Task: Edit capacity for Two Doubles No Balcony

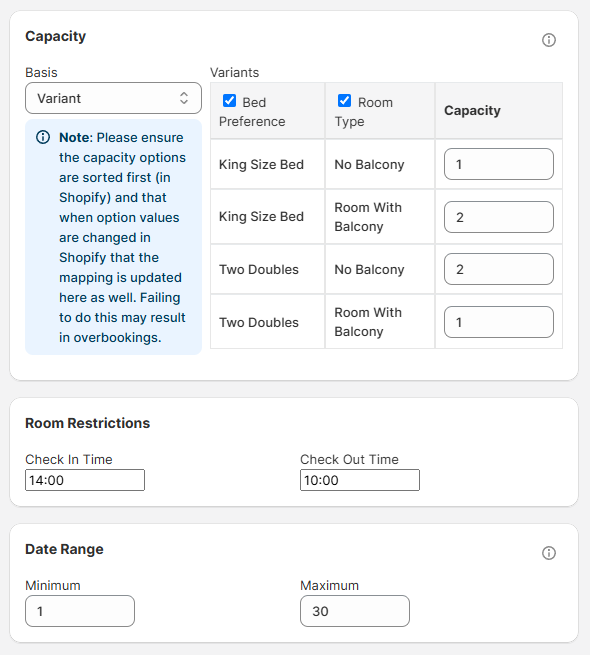Action: click(x=498, y=269)
